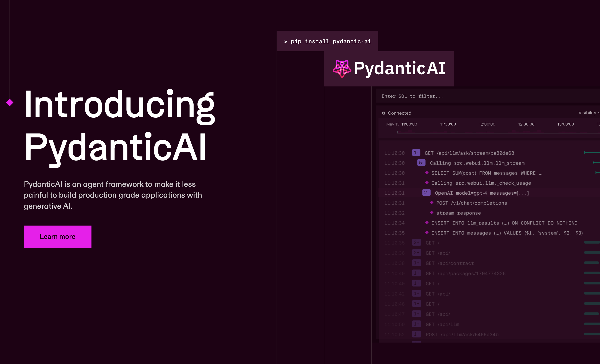Viewport: 600px width, 364px height.
Task: Click the diamond icon on the INSERT INTO messages row
Action: click(x=427, y=233)
